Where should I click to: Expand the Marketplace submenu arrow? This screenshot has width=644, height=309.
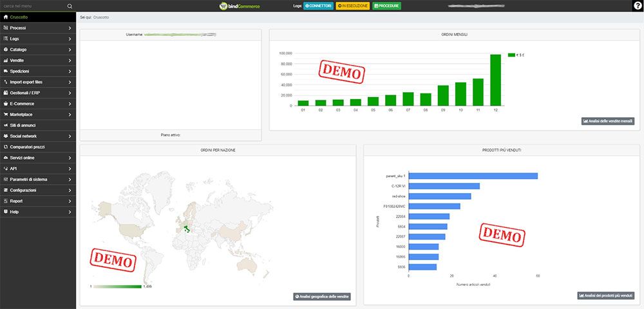click(x=70, y=115)
